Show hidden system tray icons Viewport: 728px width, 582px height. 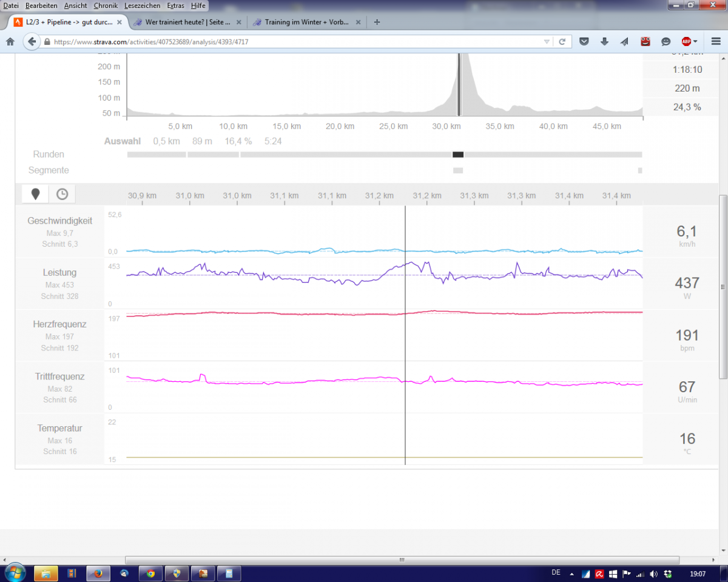click(571, 574)
